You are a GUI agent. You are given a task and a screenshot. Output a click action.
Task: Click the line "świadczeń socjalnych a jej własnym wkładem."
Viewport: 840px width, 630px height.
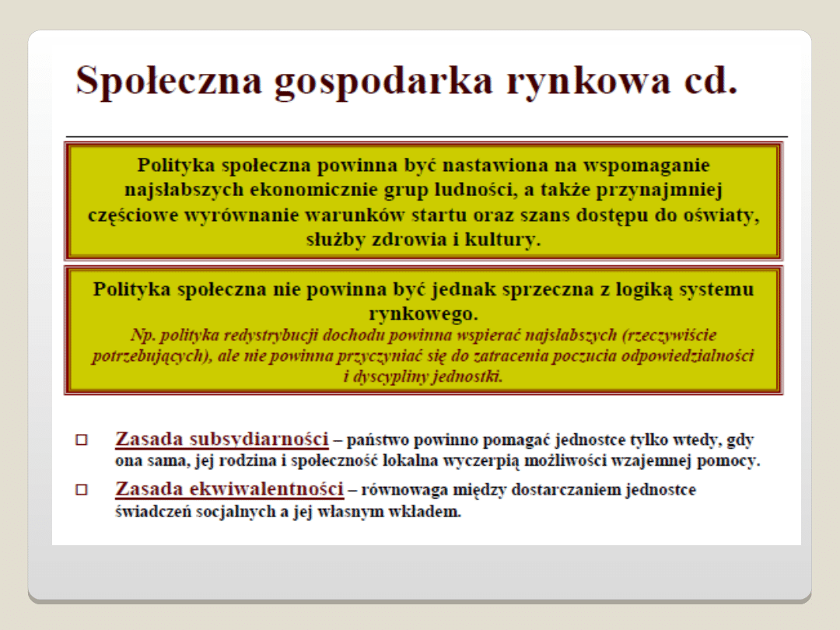click(x=289, y=513)
